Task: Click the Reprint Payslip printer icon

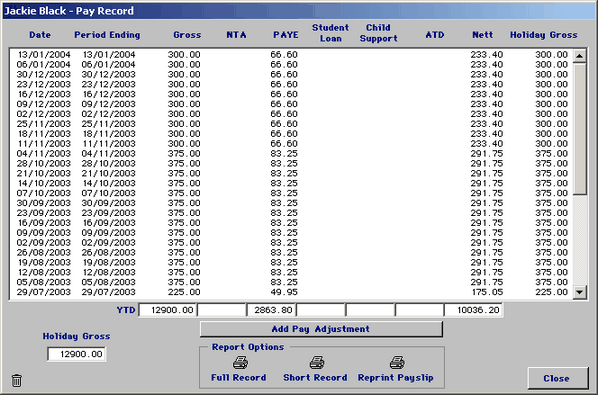Action: click(x=397, y=362)
